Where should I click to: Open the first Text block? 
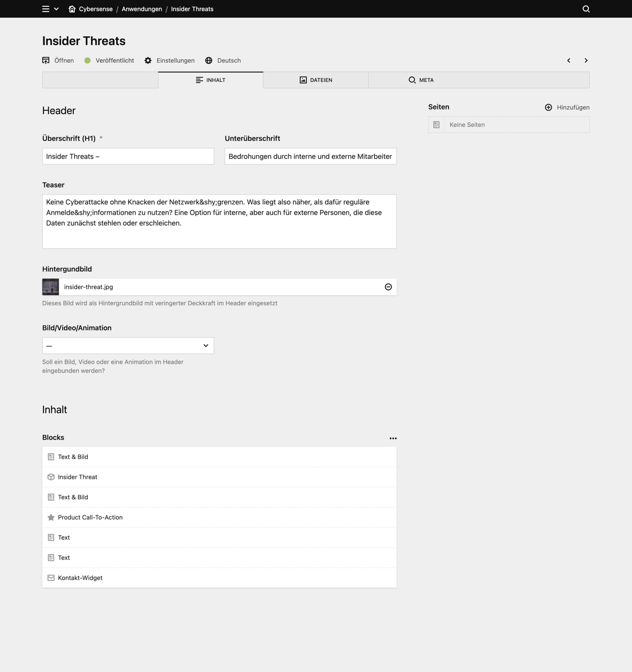[x=219, y=538]
